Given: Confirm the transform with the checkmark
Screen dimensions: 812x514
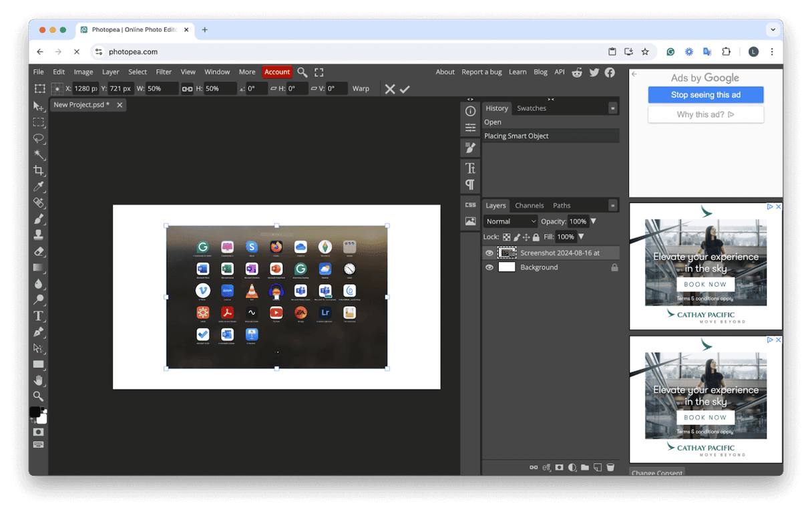Looking at the screenshot, I should (x=405, y=89).
